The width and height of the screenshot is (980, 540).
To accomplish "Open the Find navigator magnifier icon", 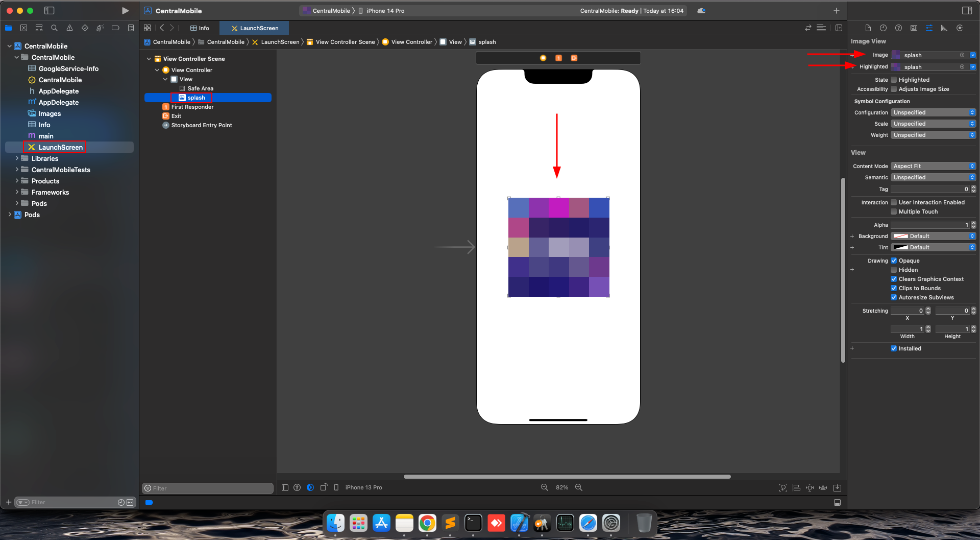I will [x=54, y=28].
